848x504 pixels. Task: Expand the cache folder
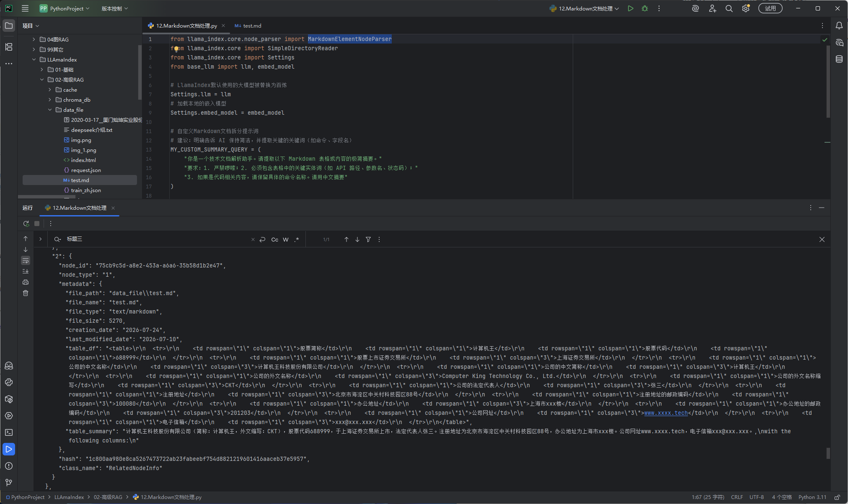point(50,90)
